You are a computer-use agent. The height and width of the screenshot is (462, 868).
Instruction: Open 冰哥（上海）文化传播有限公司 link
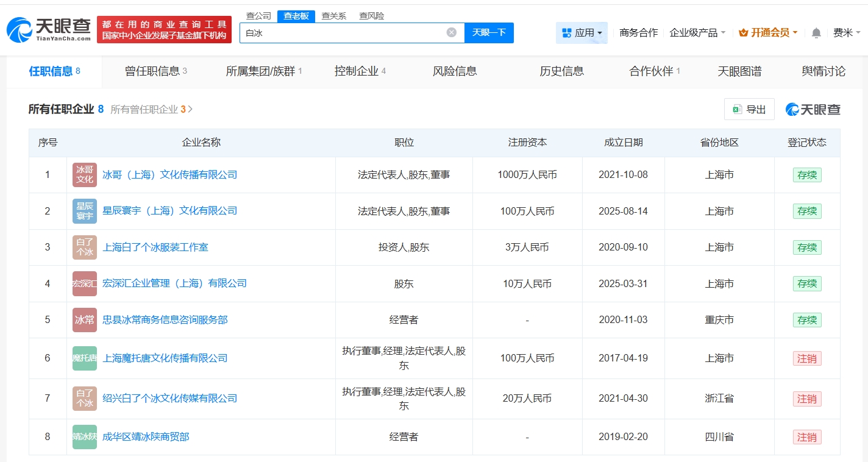click(x=169, y=175)
